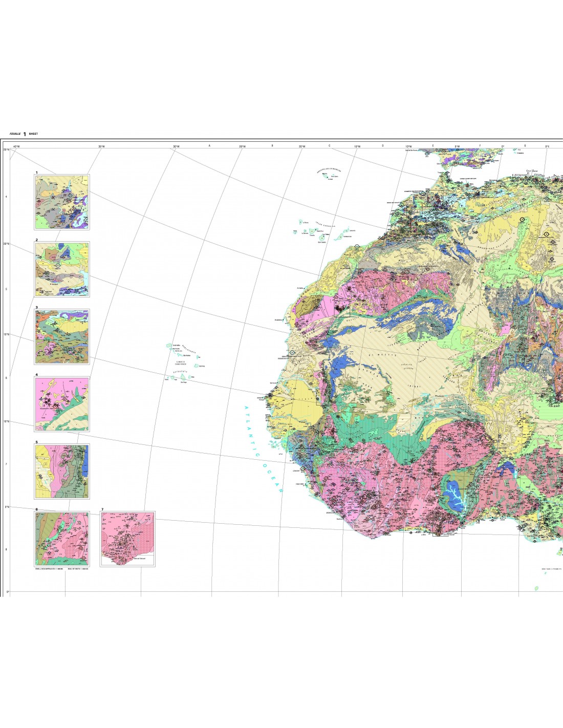
Task: Click the "30°W" longitude label
Action: click(176, 147)
